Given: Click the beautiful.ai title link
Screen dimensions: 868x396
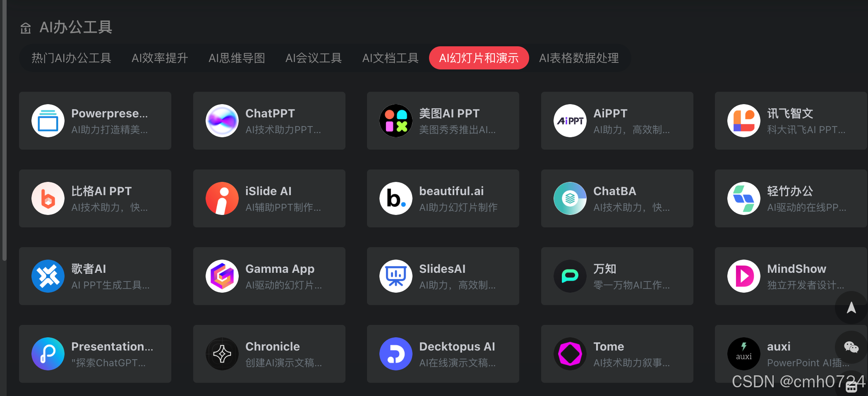Looking at the screenshot, I should [x=451, y=191].
